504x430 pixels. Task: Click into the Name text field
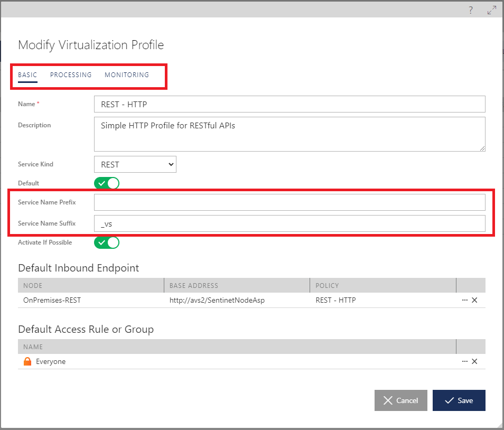pyautogui.click(x=290, y=104)
